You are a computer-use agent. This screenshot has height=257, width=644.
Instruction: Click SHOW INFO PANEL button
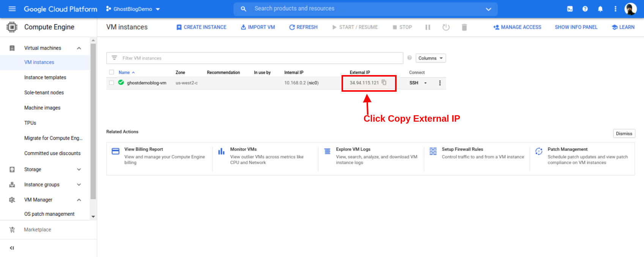pos(576,27)
